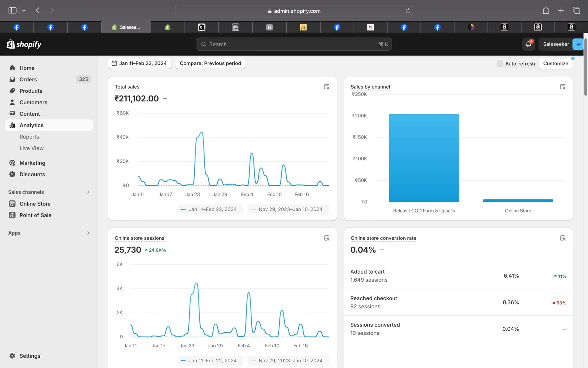Screen dimensions: 588x368
Task: Open the Jan 11–Feb 22, 2024 date picker
Action: pyautogui.click(x=140, y=63)
